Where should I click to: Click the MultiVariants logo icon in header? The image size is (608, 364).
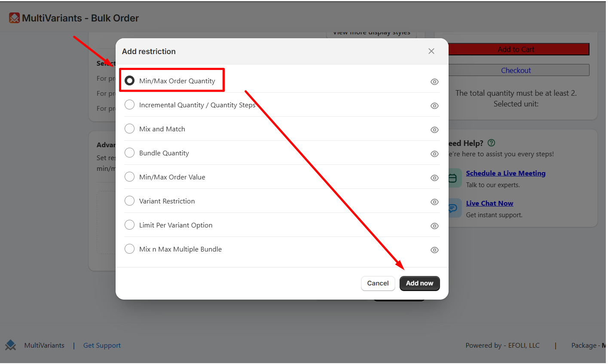14,18
